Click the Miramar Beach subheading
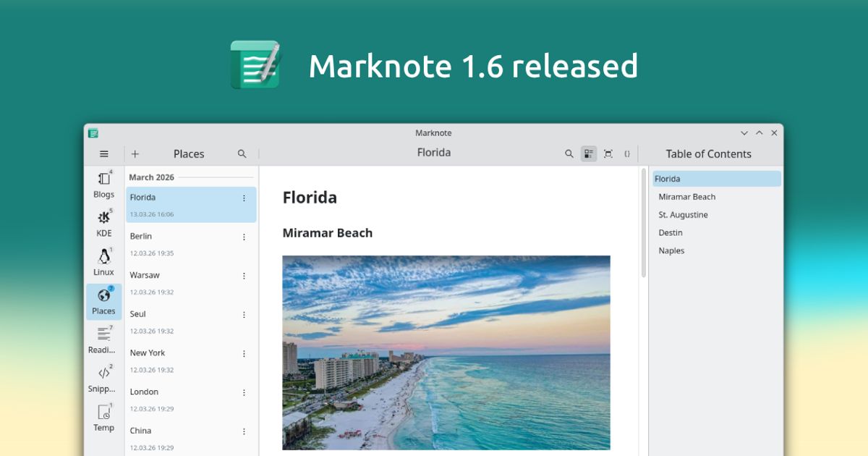Image resolution: width=868 pixels, height=456 pixels. (328, 233)
